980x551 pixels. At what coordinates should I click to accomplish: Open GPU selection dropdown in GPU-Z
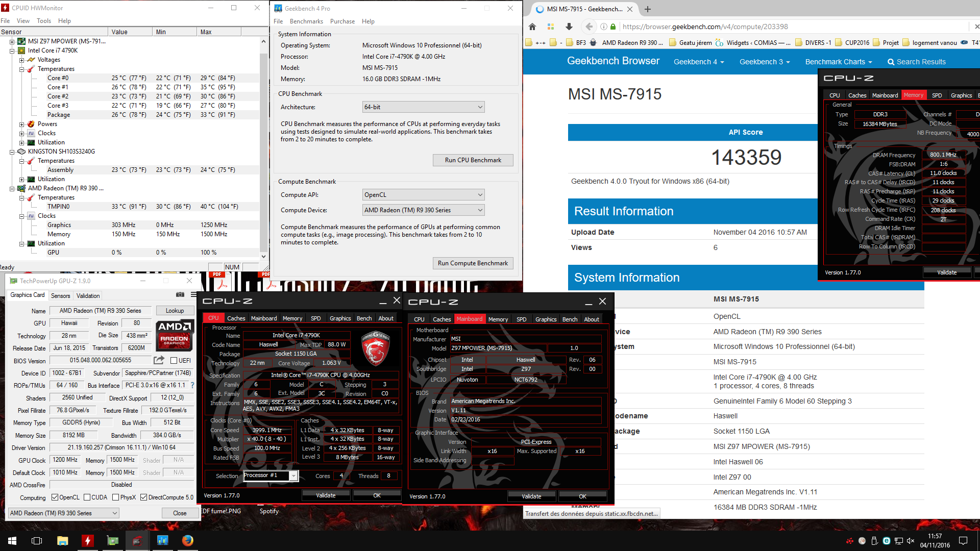tap(64, 513)
